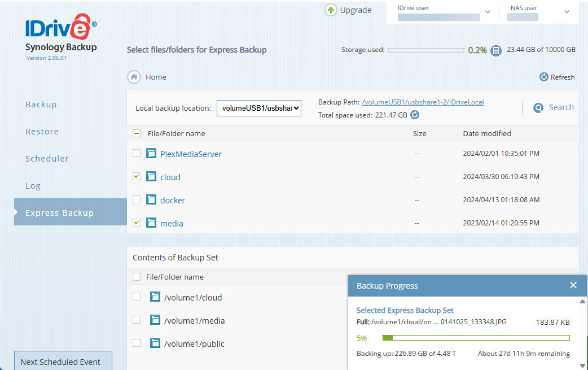Click the docker folder icon
The width and height of the screenshot is (588, 370).
point(151,199)
